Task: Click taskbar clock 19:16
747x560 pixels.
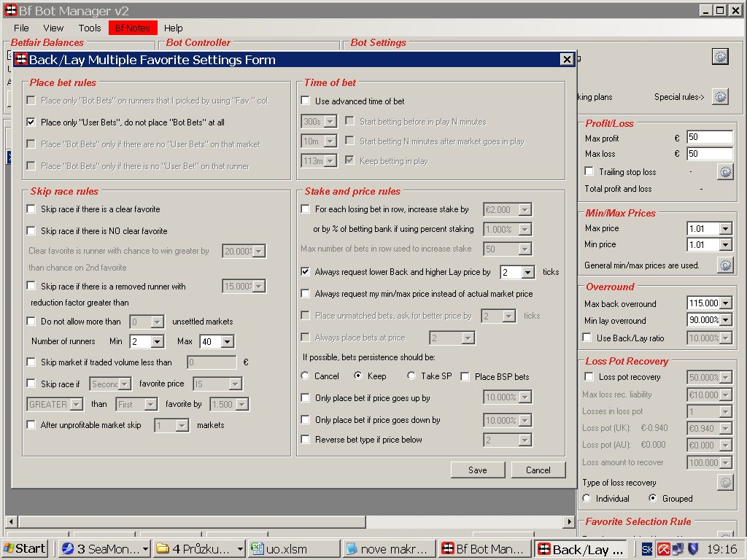Action: coord(721,549)
